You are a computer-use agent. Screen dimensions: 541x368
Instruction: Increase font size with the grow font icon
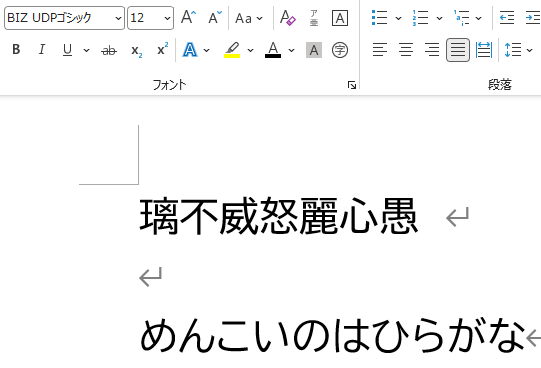[188, 17]
